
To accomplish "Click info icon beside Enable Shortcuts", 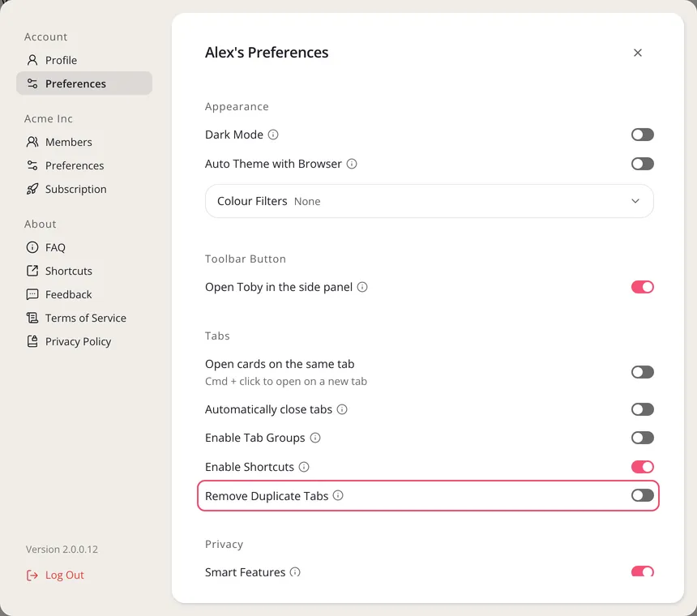I will pos(304,467).
